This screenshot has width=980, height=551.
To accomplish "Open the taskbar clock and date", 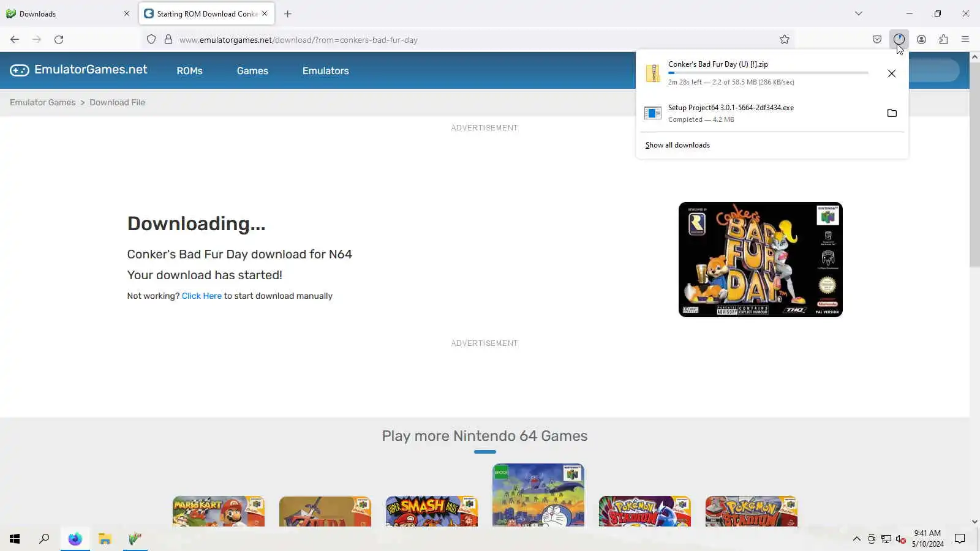I will pos(927,539).
